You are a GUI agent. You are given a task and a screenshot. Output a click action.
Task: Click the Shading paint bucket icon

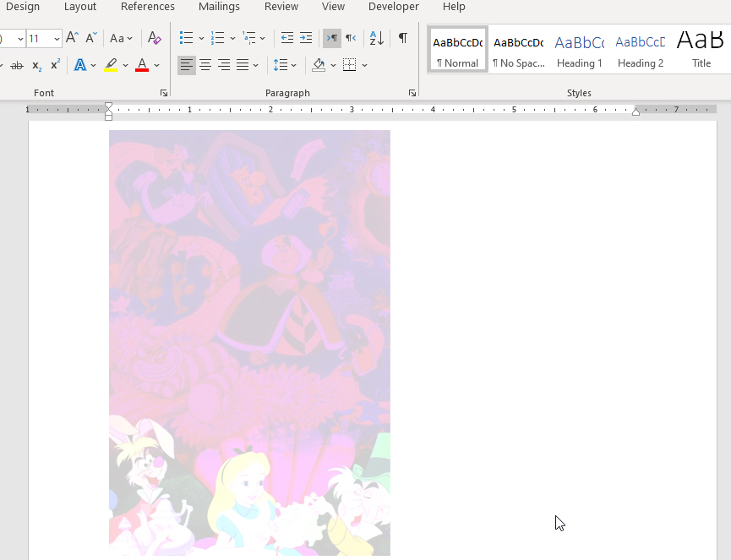pyautogui.click(x=319, y=65)
